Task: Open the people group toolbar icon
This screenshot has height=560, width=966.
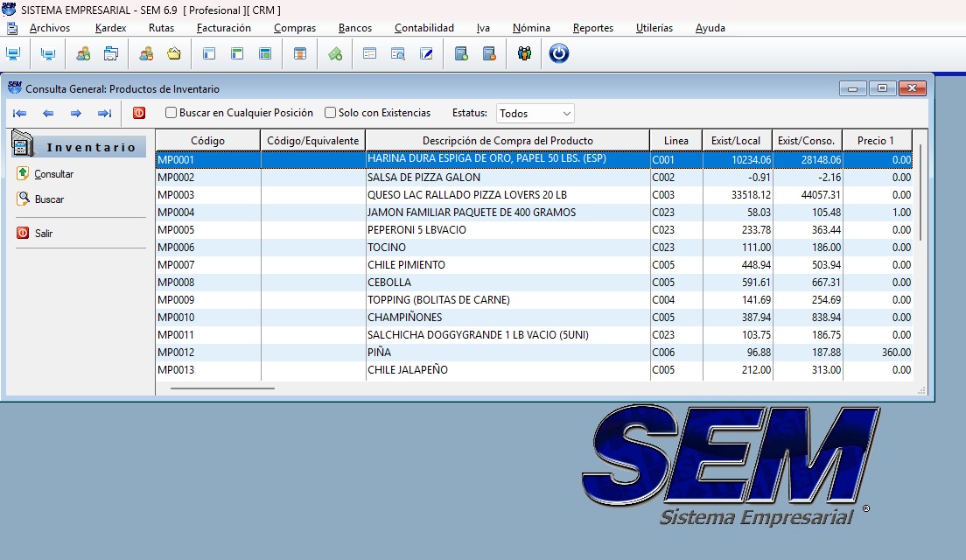Action: 524,53
